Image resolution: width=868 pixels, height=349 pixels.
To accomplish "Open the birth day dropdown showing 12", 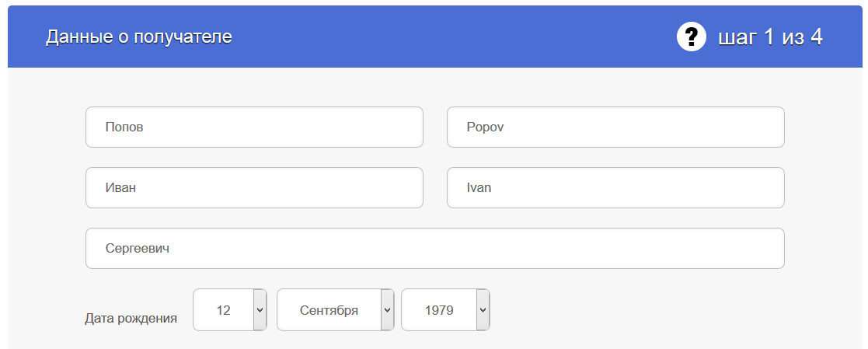I will coord(230,309).
